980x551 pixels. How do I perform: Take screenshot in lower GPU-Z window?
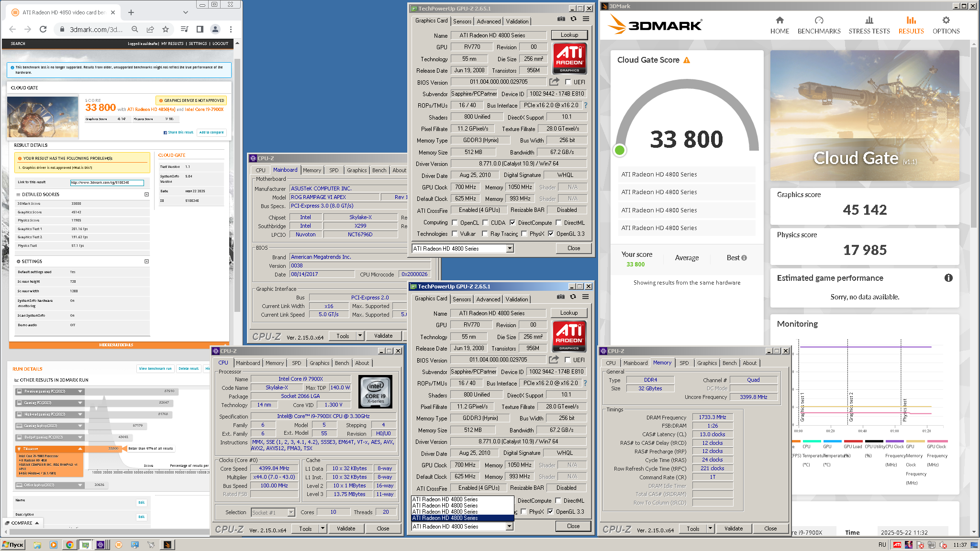click(561, 297)
